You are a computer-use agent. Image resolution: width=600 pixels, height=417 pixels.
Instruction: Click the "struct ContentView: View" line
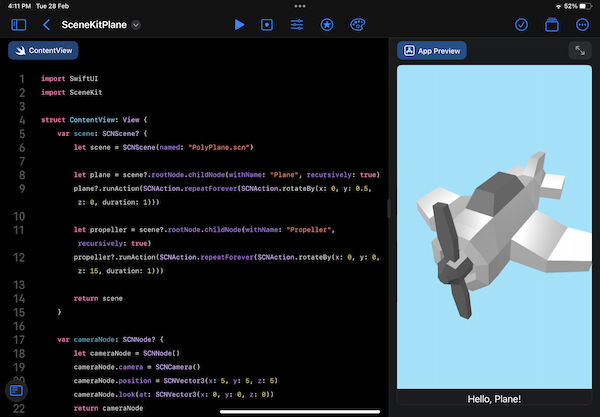pyautogui.click(x=94, y=120)
